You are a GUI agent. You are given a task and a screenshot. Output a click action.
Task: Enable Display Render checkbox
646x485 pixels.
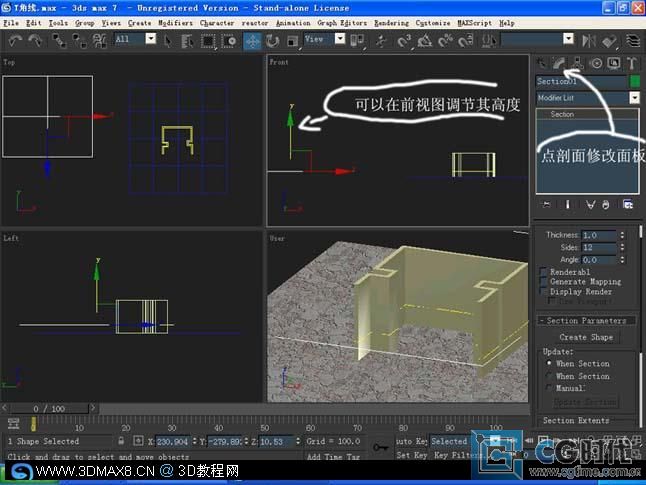[x=543, y=292]
